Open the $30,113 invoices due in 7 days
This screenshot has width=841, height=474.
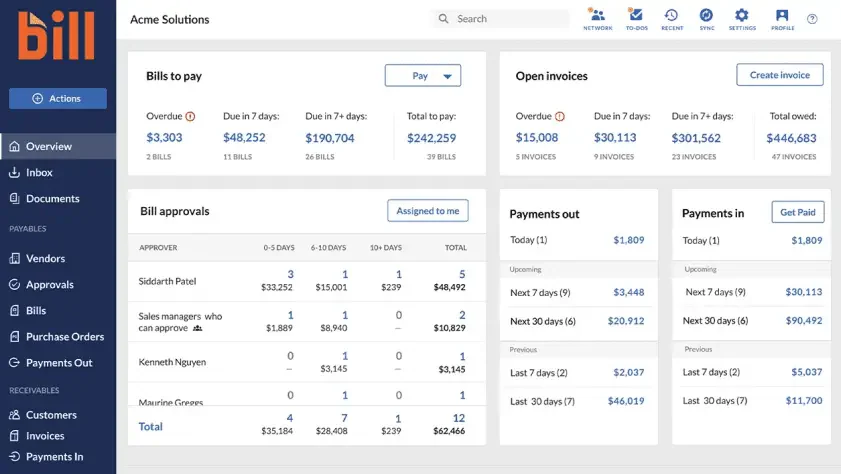click(x=615, y=138)
